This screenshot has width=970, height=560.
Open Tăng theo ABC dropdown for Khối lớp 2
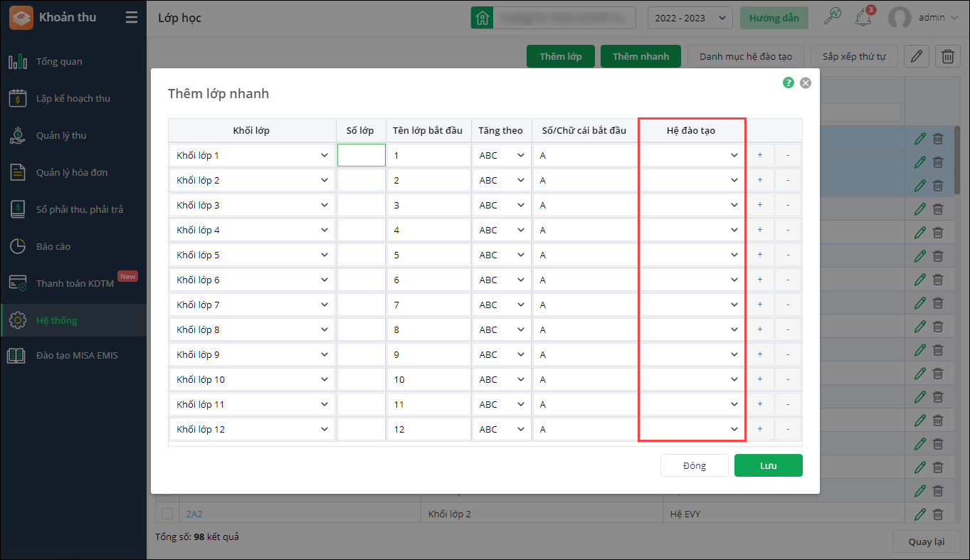tap(502, 180)
